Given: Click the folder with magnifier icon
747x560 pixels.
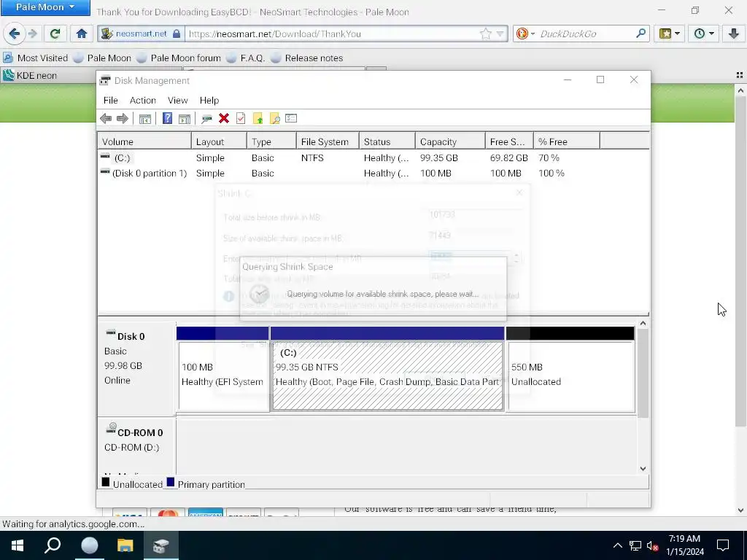Looking at the screenshot, I should point(275,119).
